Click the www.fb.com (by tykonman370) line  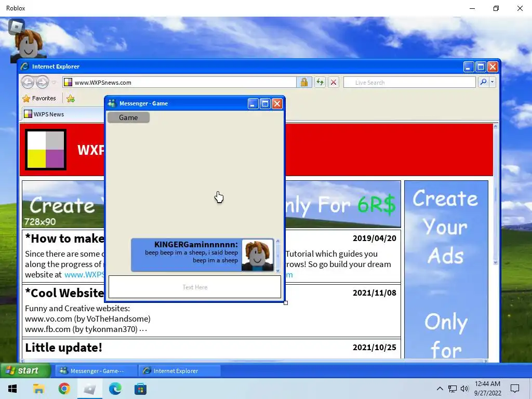pyautogui.click(x=86, y=329)
